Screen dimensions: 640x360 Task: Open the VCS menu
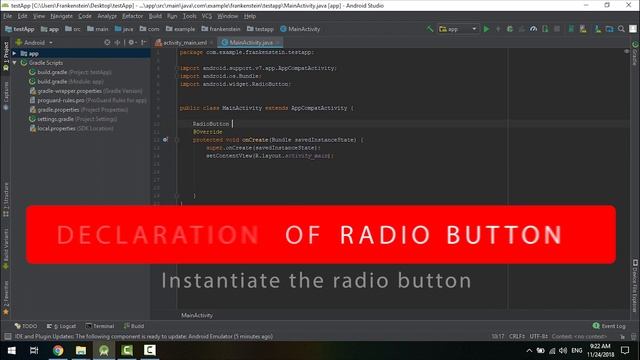click(x=207, y=16)
